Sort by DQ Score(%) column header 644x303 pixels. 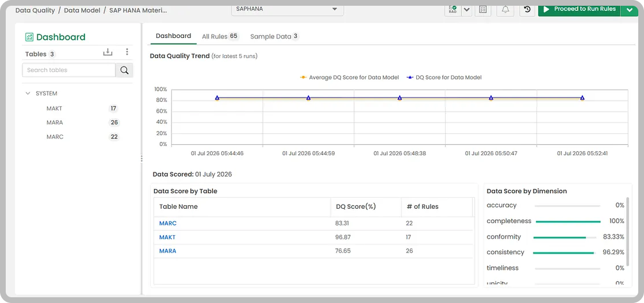coord(366,207)
